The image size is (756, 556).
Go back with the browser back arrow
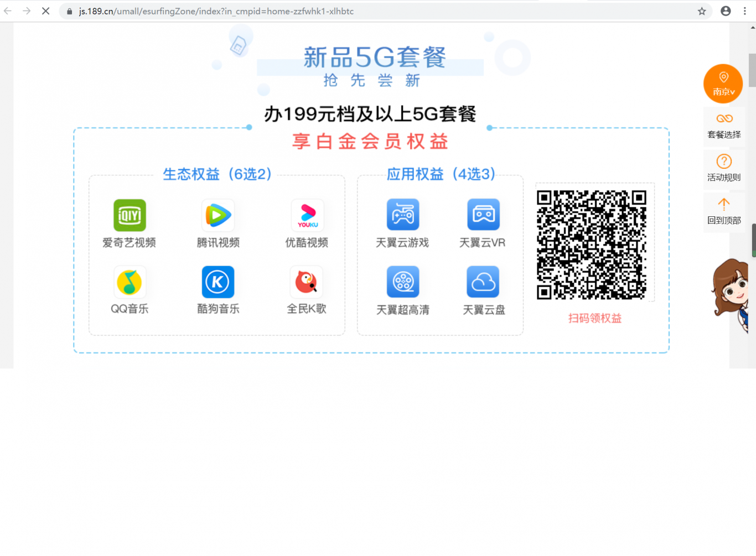pyautogui.click(x=8, y=11)
